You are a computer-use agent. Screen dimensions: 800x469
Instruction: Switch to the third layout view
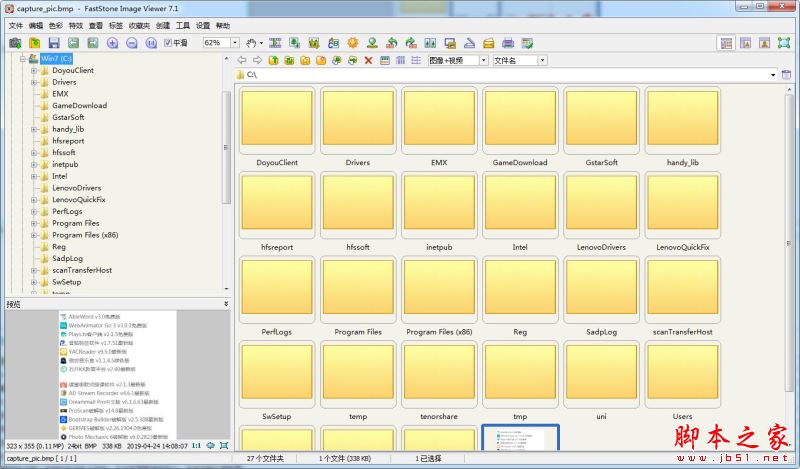click(x=764, y=43)
